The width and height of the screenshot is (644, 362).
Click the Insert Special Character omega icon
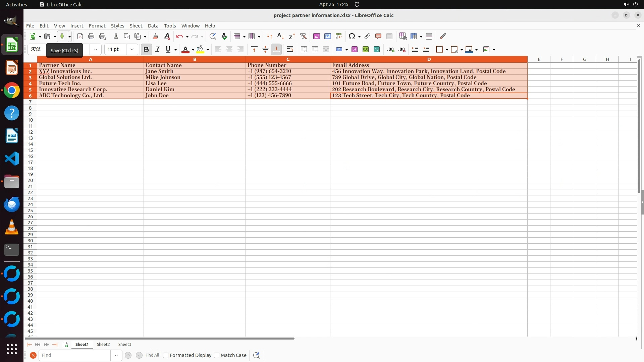pos(352,36)
